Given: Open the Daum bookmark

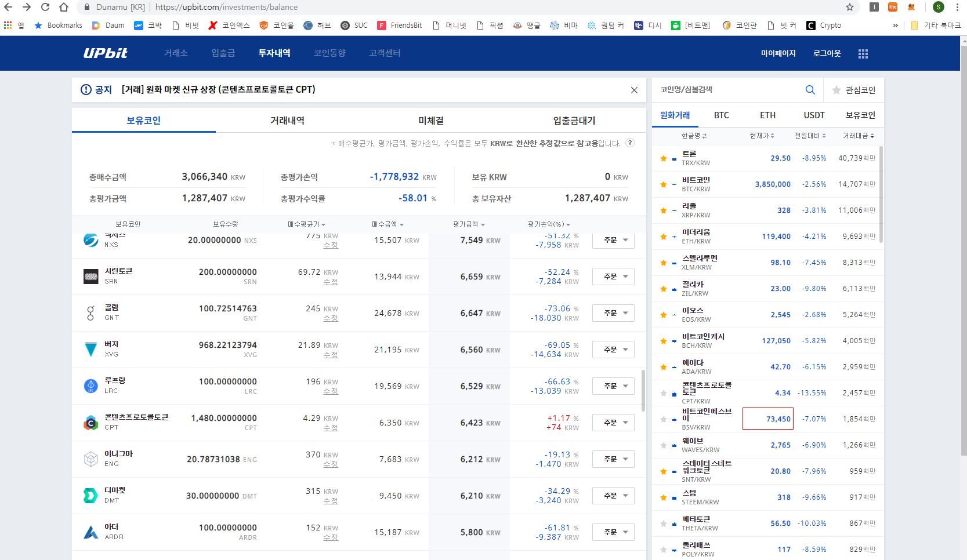Looking at the screenshot, I should point(108,26).
